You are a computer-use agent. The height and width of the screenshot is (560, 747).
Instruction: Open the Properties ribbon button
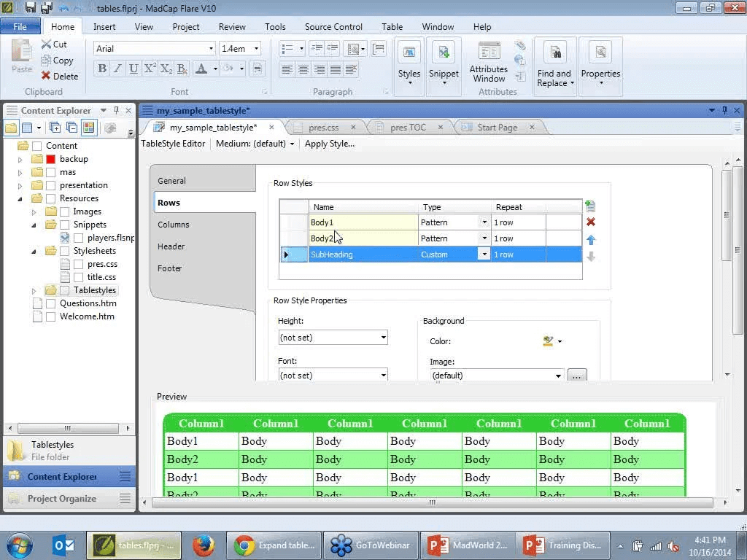(600, 66)
